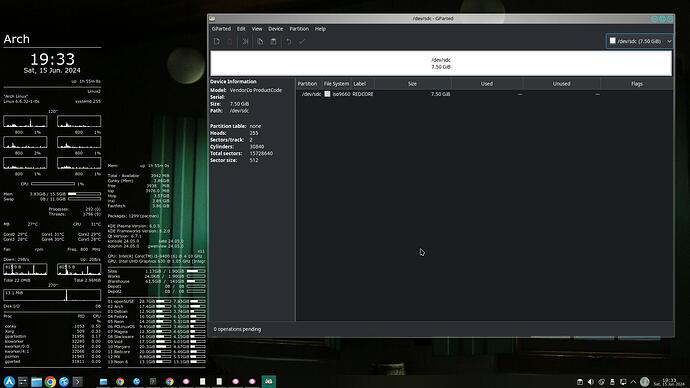Click the Partition table value 'none'

point(255,126)
